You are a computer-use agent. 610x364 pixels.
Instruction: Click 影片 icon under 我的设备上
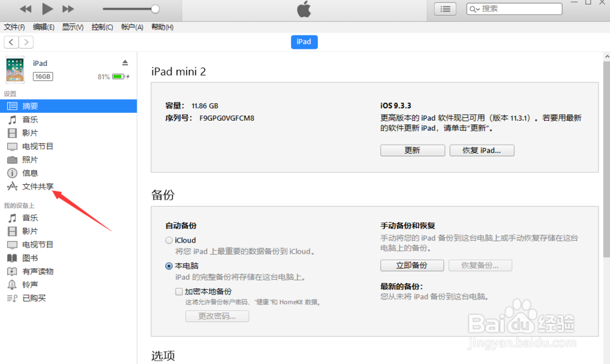pos(12,232)
